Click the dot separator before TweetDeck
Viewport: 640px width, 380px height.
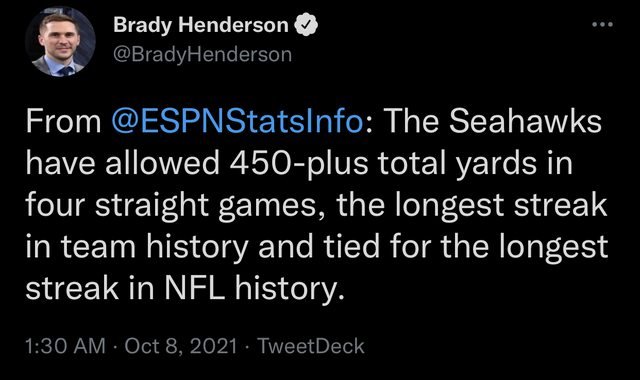pos(247,347)
